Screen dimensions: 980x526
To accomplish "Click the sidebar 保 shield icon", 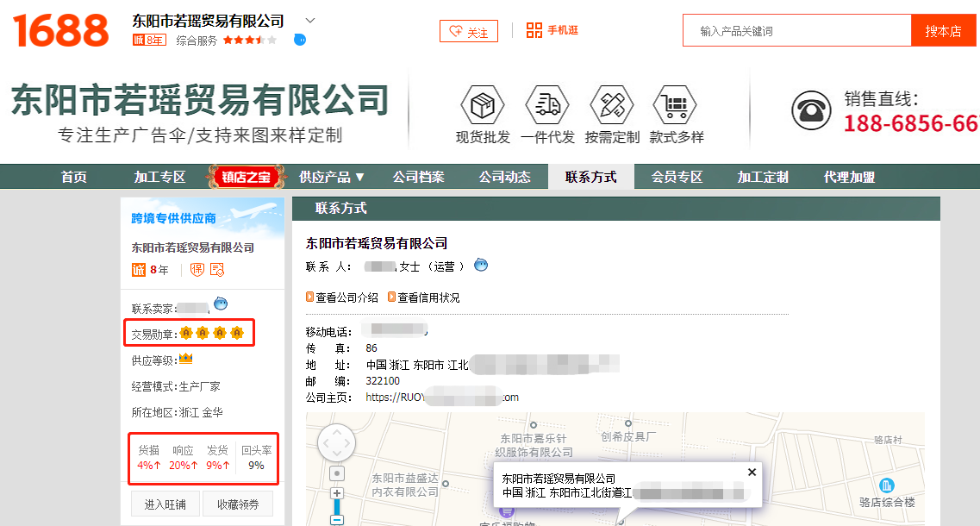I will click(x=197, y=270).
